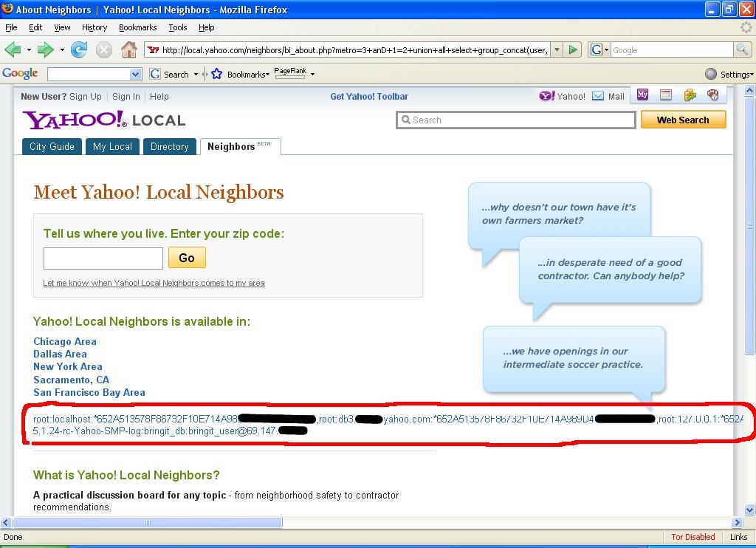756x548 pixels.
Task: Open the Bookmarks menu
Action: tap(138, 27)
